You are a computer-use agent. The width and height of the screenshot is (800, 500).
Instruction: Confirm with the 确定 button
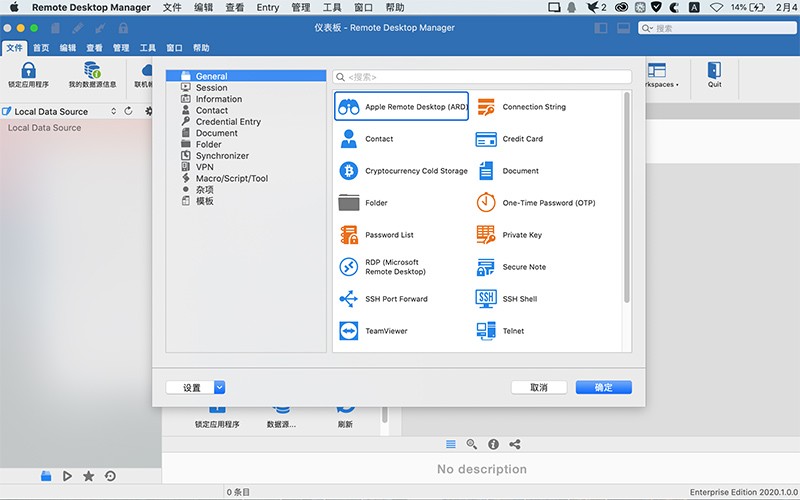[604, 387]
